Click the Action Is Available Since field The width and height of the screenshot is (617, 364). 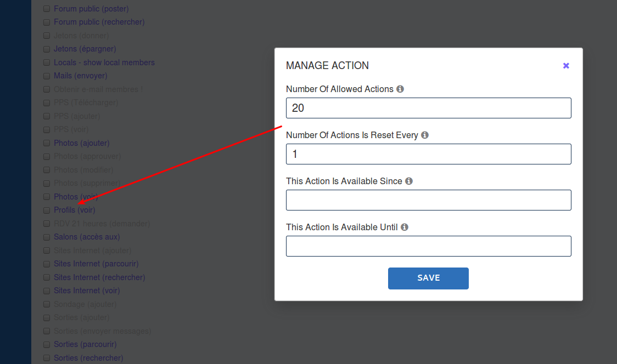click(x=428, y=200)
